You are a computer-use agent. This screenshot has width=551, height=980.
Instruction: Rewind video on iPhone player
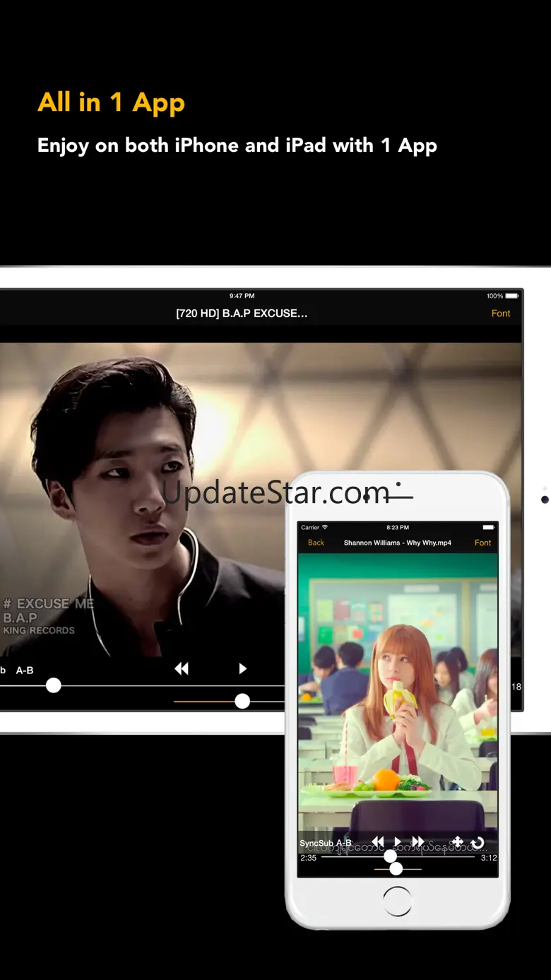coord(378,842)
